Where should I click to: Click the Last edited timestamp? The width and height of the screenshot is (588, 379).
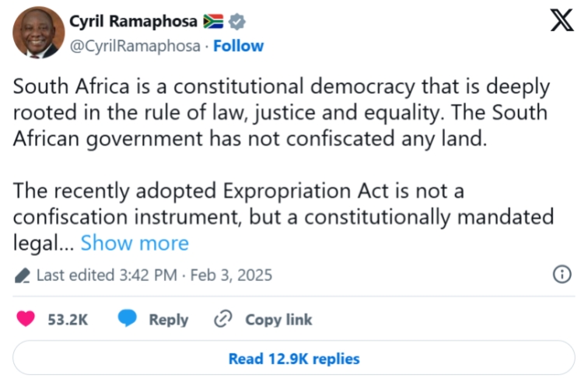click(154, 275)
